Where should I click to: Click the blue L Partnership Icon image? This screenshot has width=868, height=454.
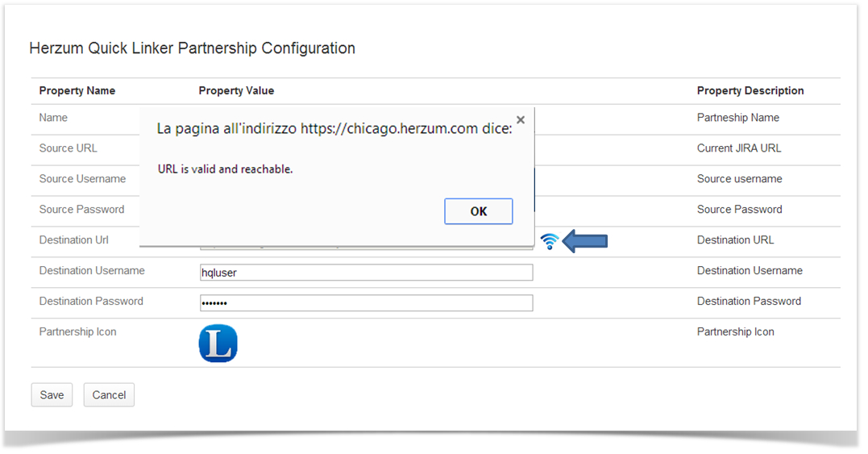pos(218,343)
